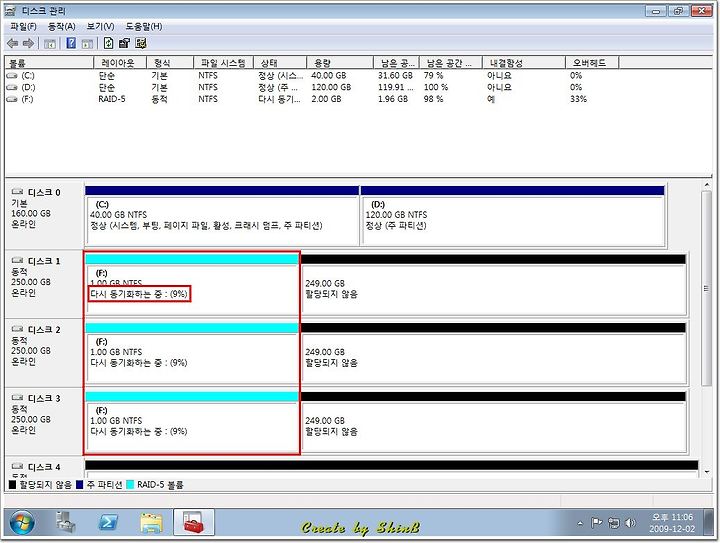Image resolution: width=720 pixels, height=543 pixels.
Task: Click the disk icon beside 디스크 4
Action: [x=17, y=466]
